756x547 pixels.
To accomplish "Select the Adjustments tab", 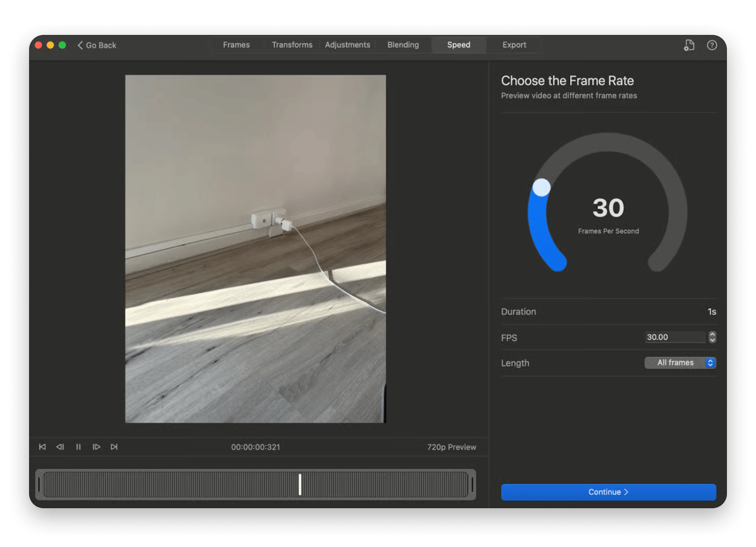I will [x=347, y=45].
